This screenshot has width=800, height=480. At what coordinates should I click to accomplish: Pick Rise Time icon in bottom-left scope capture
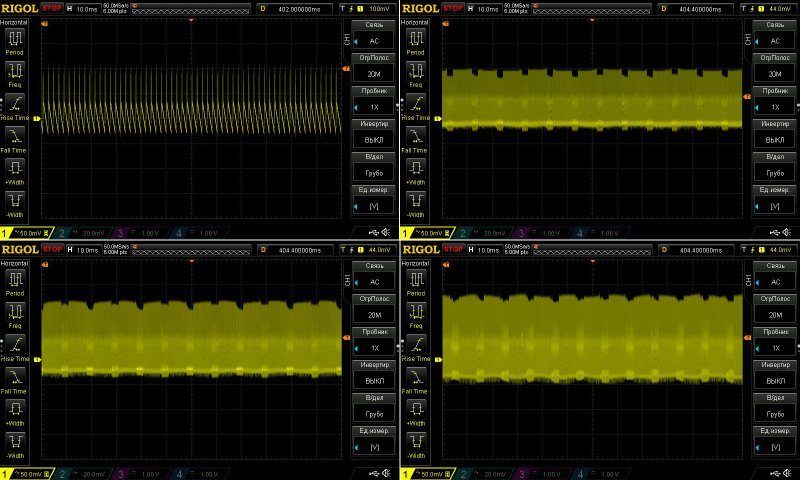(x=15, y=345)
